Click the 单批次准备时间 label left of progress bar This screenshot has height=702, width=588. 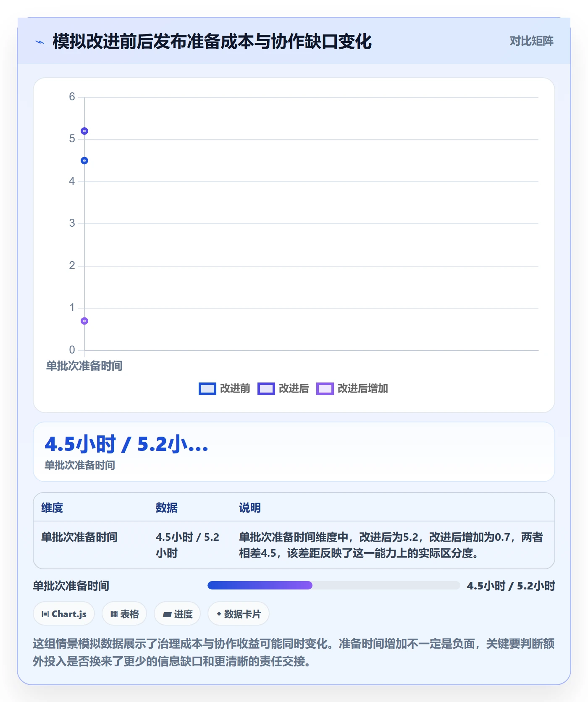click(x=71, y=586)
